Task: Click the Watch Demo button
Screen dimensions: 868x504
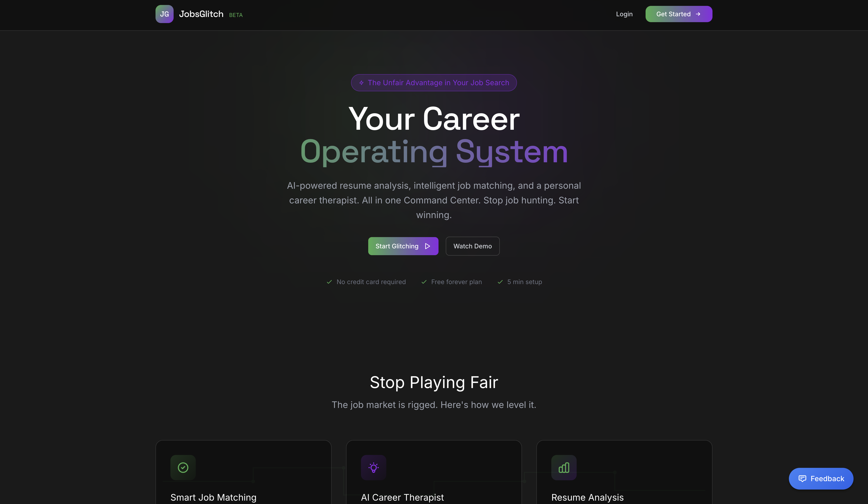Action: 473,246
